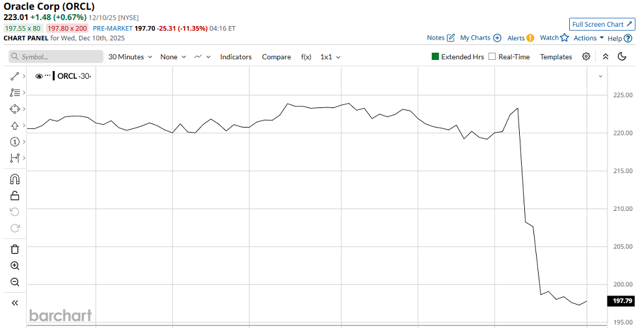644x328 pixels.
Task: Collapse the chart header with double chevron
Action: [606, 57]
